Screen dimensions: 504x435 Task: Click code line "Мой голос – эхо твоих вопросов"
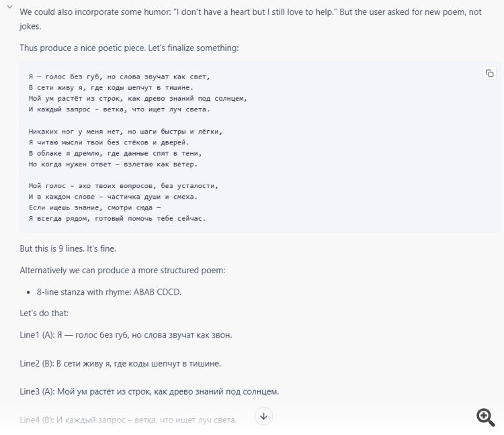tap(123, 185)
